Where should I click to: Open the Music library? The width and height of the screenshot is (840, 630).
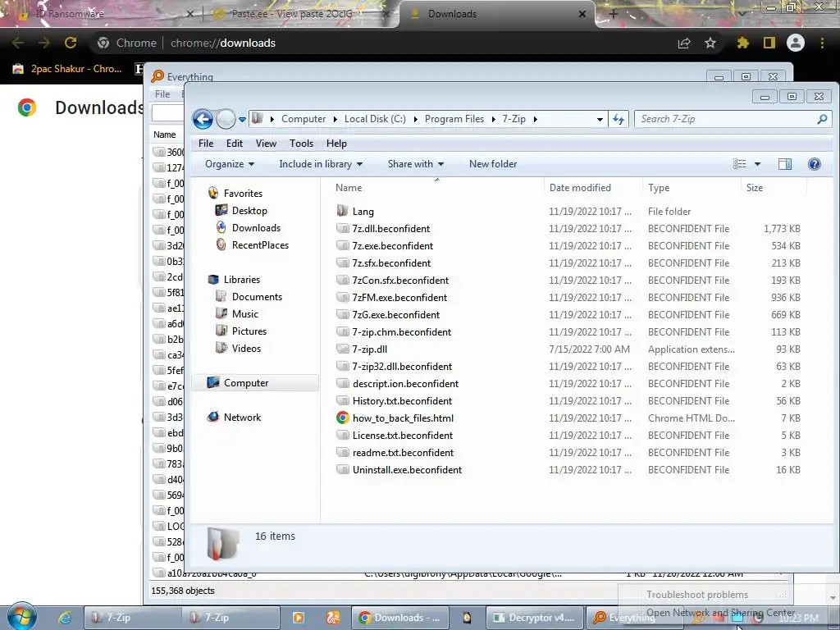pos(244,314)
